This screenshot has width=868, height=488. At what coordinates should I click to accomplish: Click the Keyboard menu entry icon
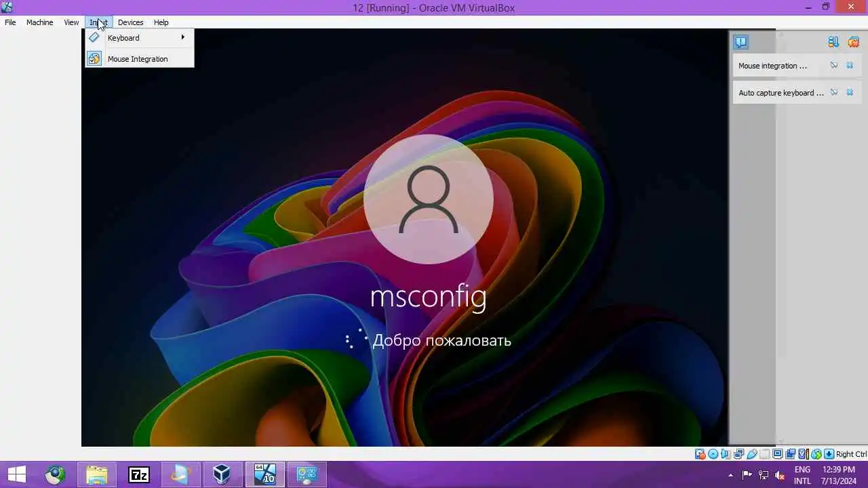click(94, 38)
